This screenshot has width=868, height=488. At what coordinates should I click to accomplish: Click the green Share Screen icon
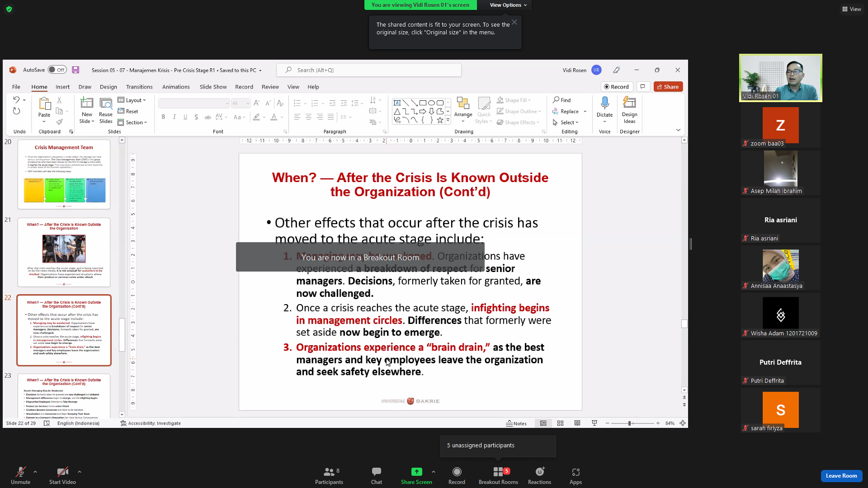click(416, 472)
